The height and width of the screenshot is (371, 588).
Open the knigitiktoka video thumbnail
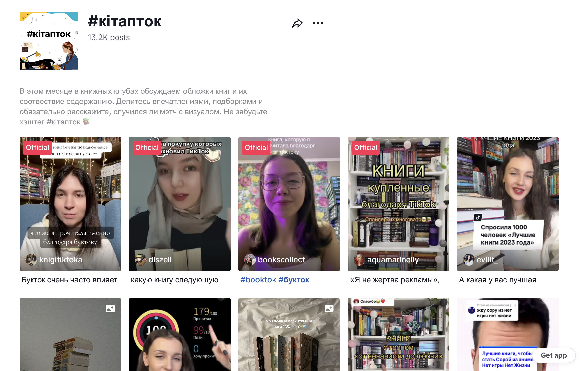click(70, 204)
